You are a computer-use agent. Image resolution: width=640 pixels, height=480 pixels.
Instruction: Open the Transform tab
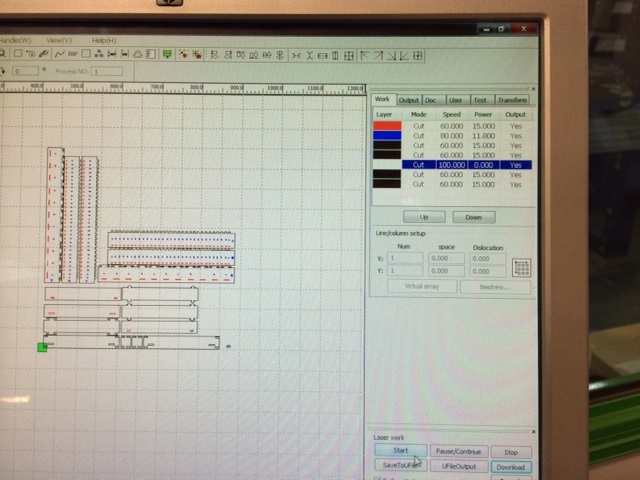coord(513,100)
